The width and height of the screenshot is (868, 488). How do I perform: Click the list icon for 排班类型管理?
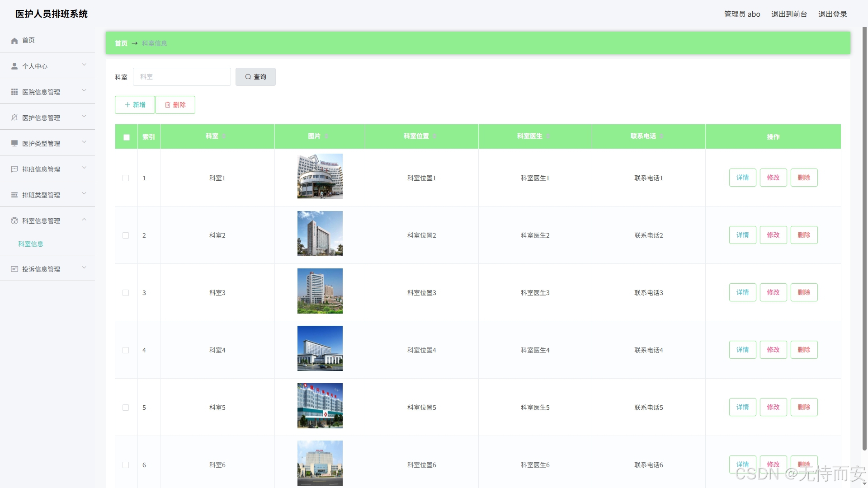coord(14,195)
